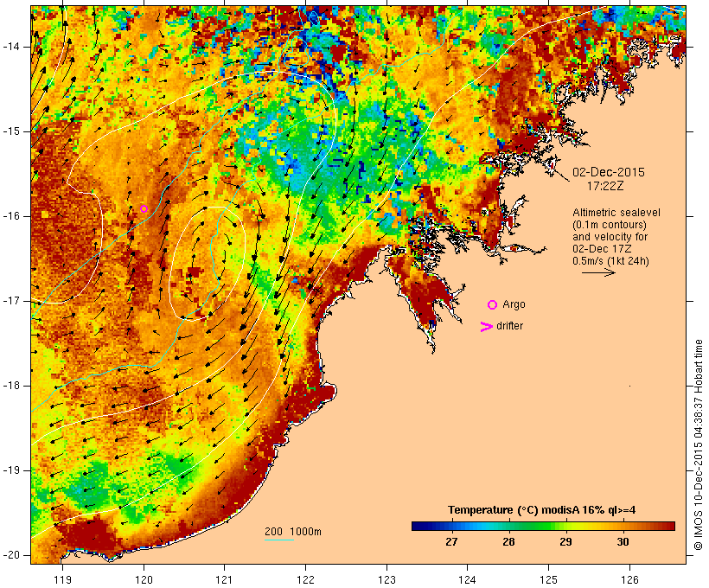The width and height of the screenshot is (709, 588).
Task: Click the cyan 200m isobath legend line
Action: (279, 540)
